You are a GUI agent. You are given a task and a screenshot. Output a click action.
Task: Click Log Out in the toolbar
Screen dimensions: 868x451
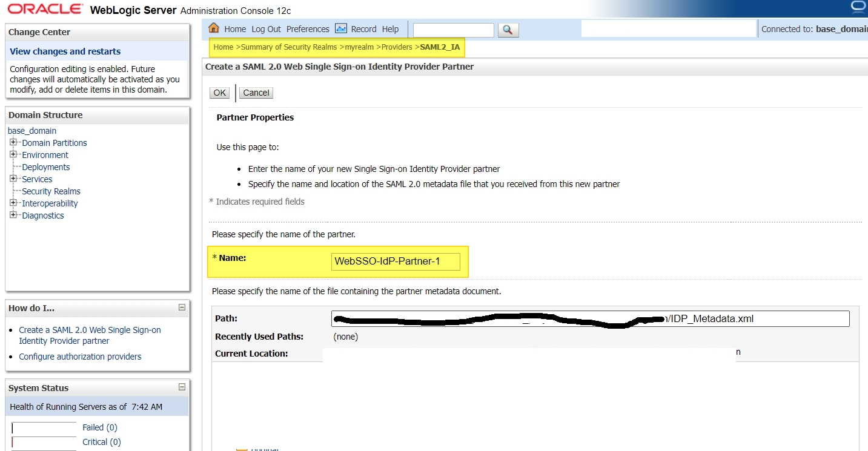pos(267,29)
